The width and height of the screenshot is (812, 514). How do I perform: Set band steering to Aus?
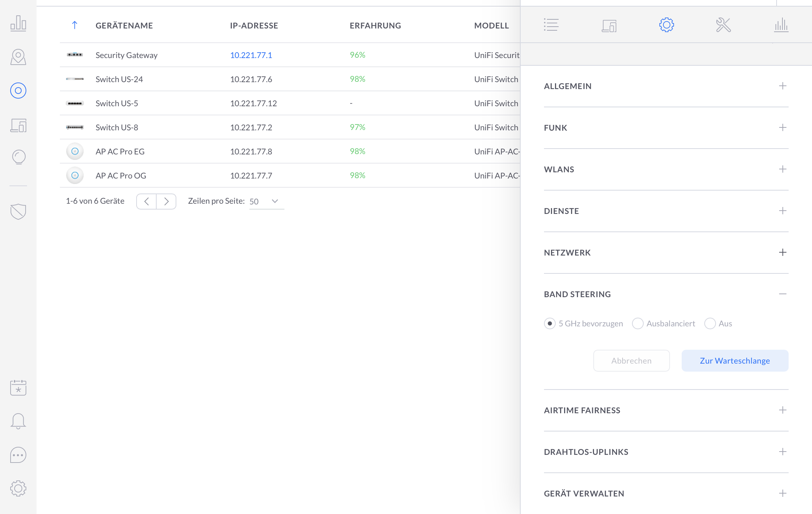[710, 323]
